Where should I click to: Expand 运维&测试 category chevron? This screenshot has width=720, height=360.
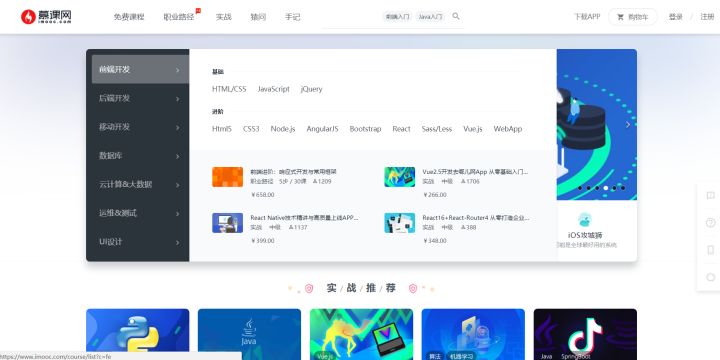tap(178, 214)
